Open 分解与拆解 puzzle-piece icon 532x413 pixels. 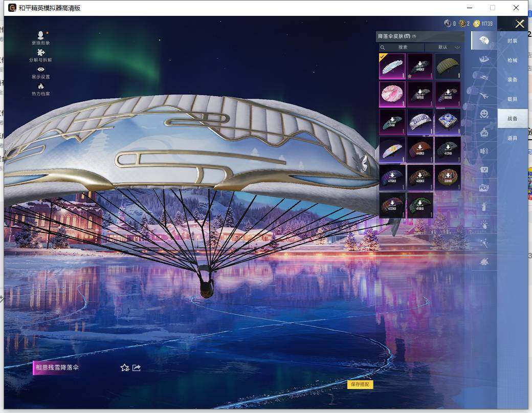[x=41, y=55]
